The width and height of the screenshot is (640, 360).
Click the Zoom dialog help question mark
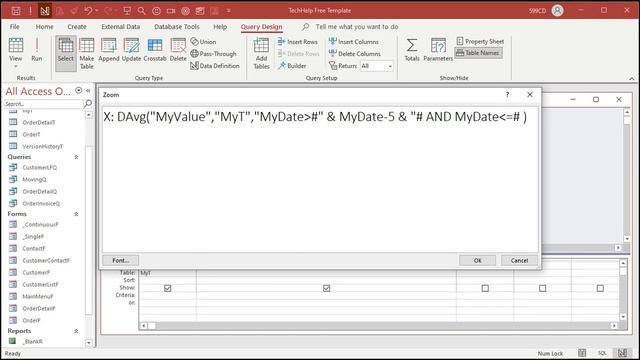pyautogui.click(x=507, y=95)
